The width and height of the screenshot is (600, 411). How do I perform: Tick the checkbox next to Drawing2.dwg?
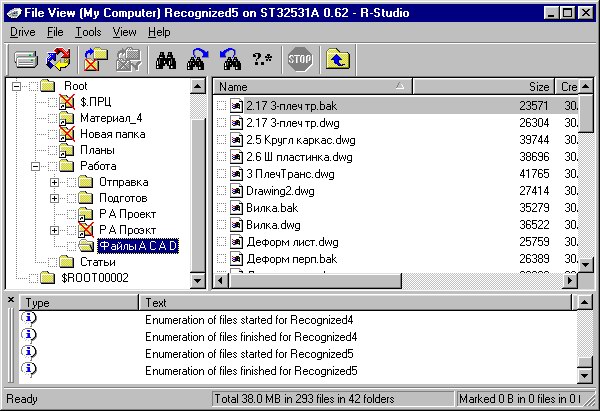(222, 190)
